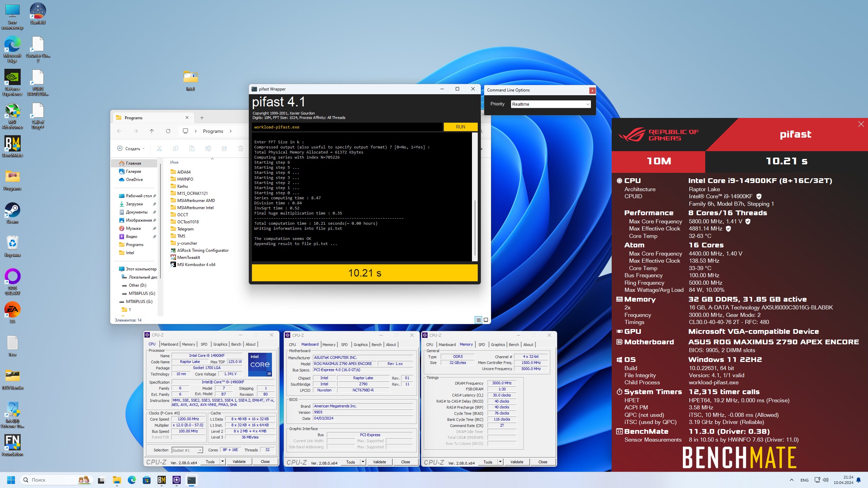Screen dimensions: 868x488
Task: Open Intel Extreme Tuning desktop shortcut
Action: pos(12,414)
